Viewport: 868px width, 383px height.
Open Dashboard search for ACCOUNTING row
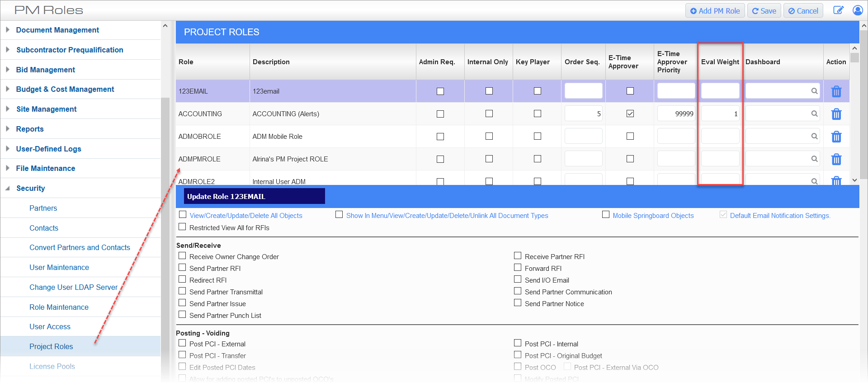point(814,113)
